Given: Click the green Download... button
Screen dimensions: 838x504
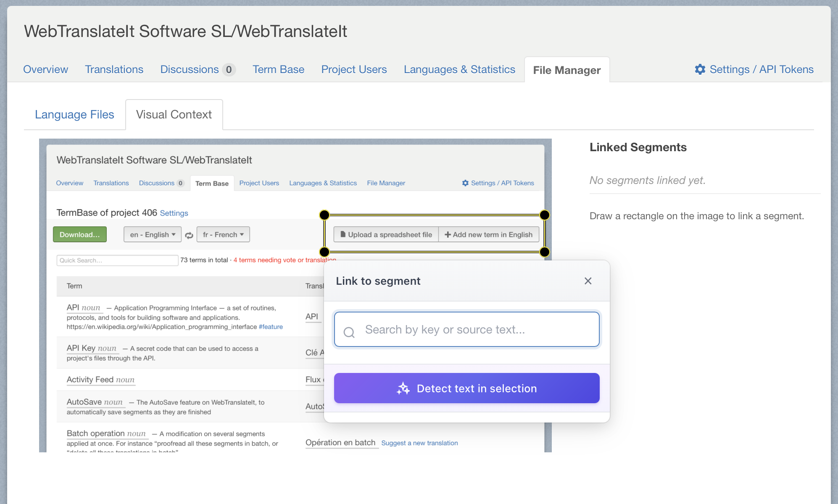Looking at the screenshot, I should coord(80,234).
